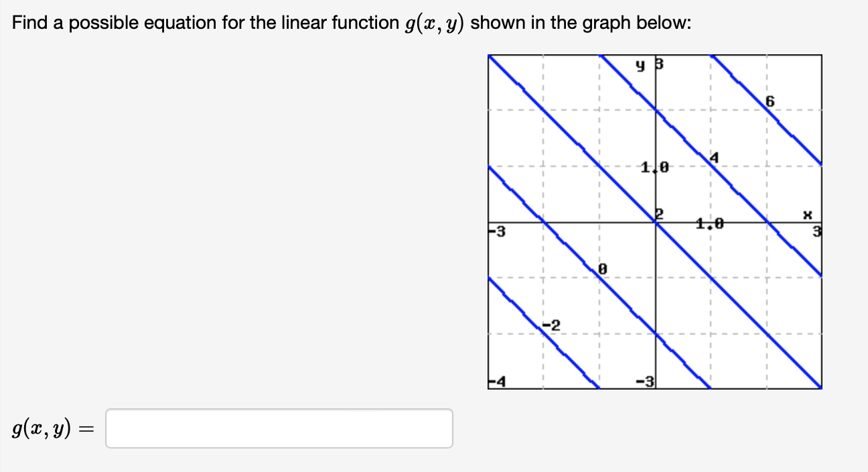The height and width of the screenshot is (472, 868).
Task: Select the x axis label on the graph
Action: (808, 216)
